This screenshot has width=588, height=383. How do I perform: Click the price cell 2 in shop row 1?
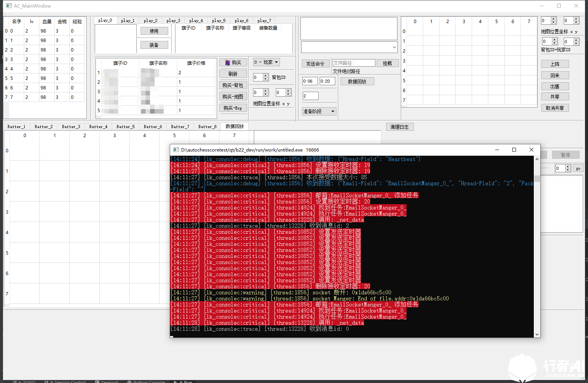[196, 72]
